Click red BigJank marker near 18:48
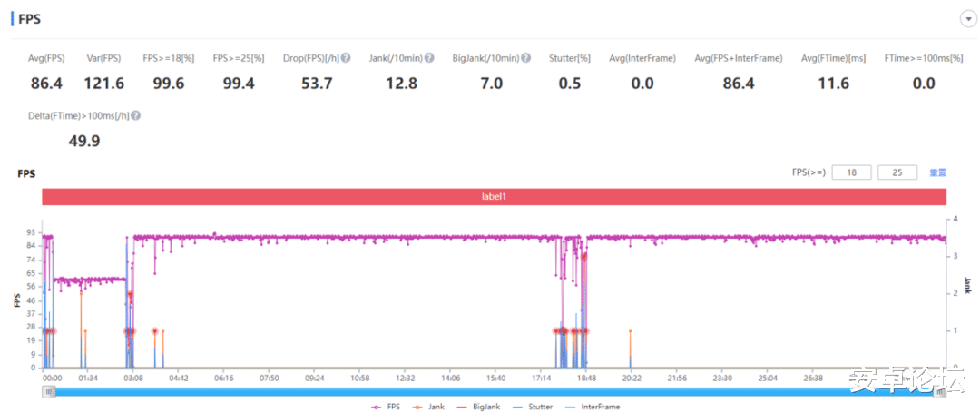 tap(585, 256)
